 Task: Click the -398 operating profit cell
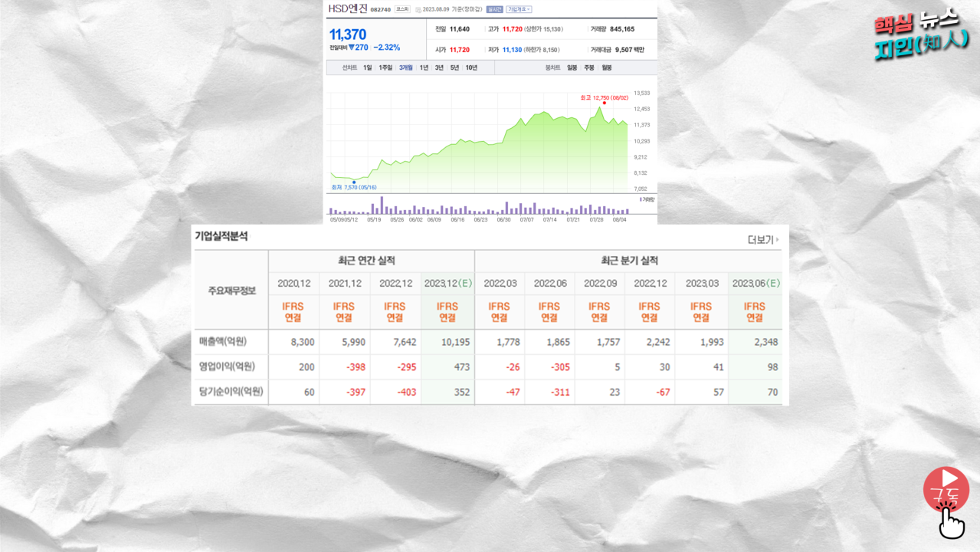coord(356,367)
